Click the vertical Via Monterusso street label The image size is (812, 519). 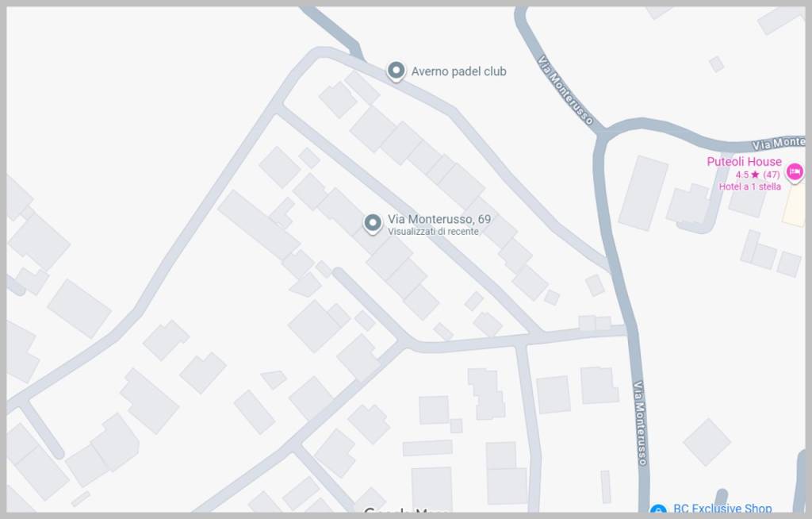(640, 424)
